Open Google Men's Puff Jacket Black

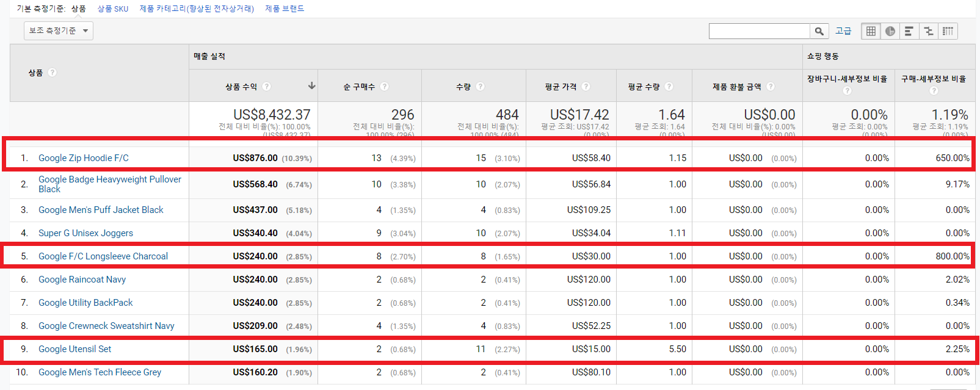(101, 210)
